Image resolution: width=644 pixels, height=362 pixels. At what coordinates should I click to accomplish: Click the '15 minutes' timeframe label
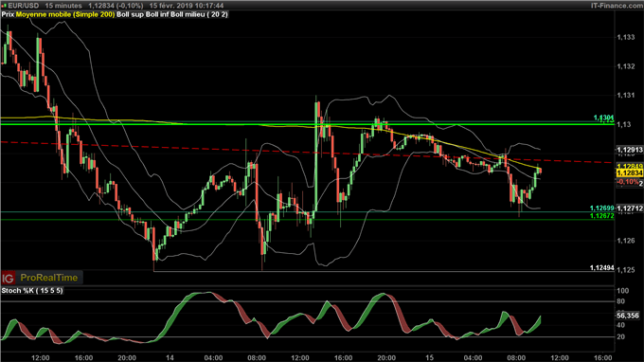(x=63, y=6)
